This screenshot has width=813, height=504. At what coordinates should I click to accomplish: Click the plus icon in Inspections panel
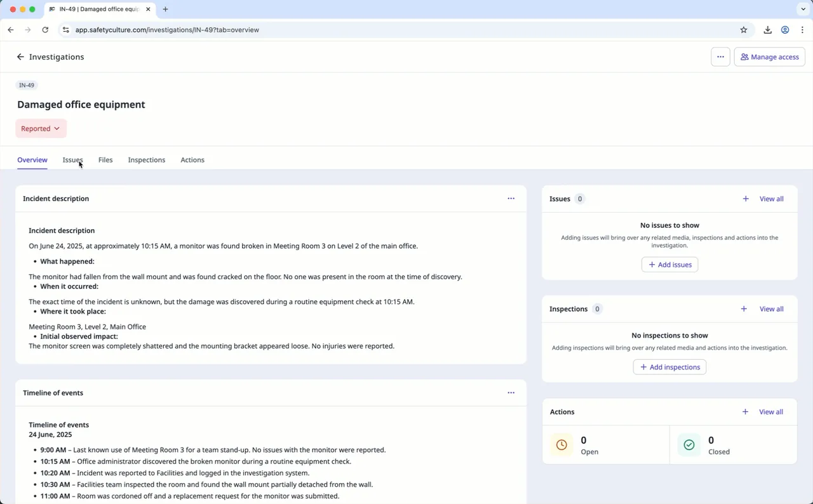coord(744,309)
